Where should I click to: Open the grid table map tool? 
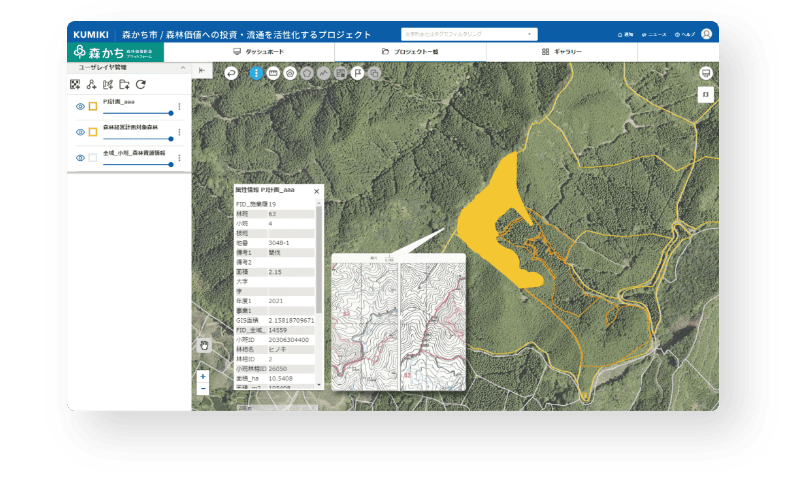(341, 74)
